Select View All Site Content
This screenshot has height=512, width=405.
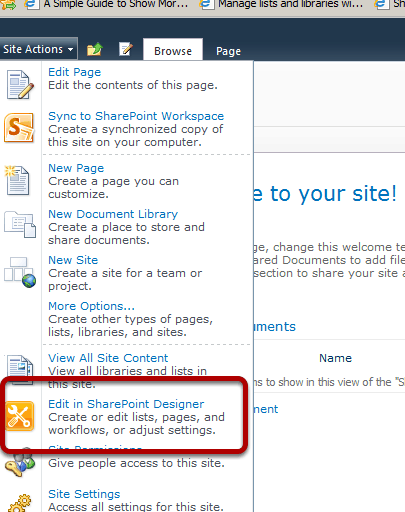108,358
